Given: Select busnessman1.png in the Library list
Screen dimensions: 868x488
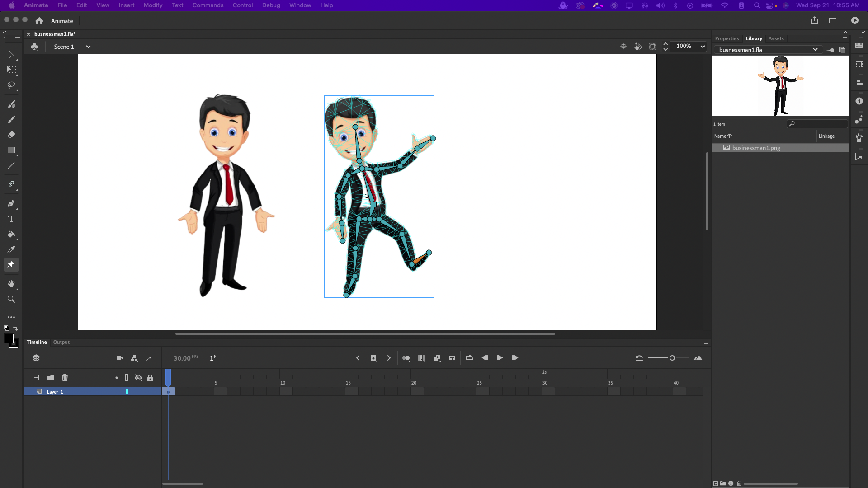Looking at the screenshot, I should tap(755, 148).
